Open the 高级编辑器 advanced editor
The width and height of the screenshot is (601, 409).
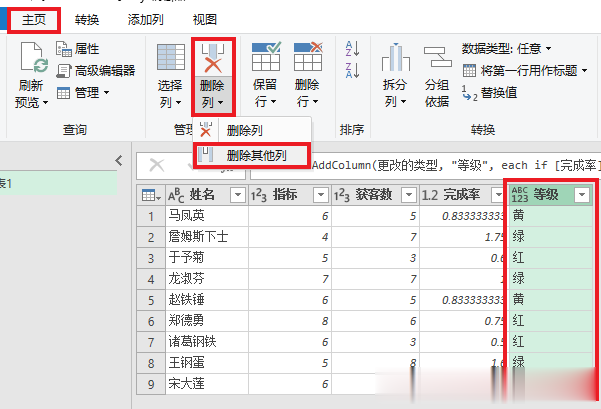click(x=96, y=71)
